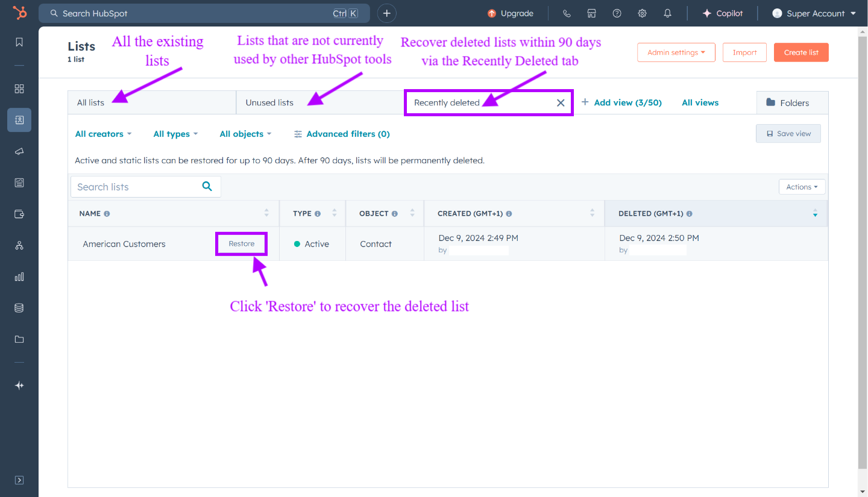The height and width of the screenshot is (497, 868).
Task: Switch to the Unused lists tab
Action: 320,102
